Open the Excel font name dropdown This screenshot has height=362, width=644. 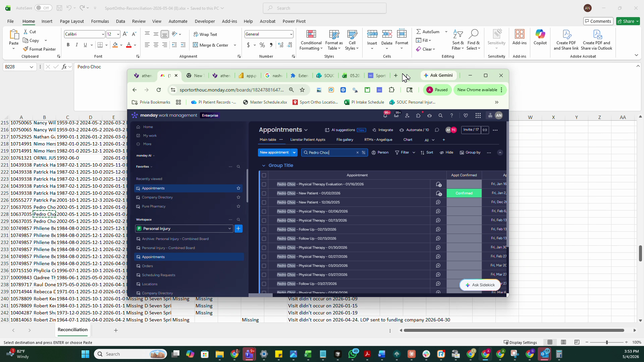coord(103,34)
